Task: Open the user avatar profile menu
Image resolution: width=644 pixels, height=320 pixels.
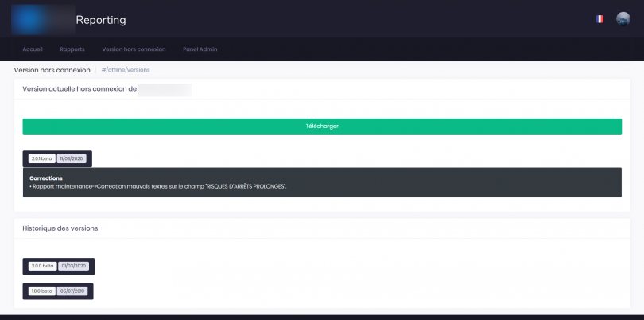Action: tap(623, 19)
